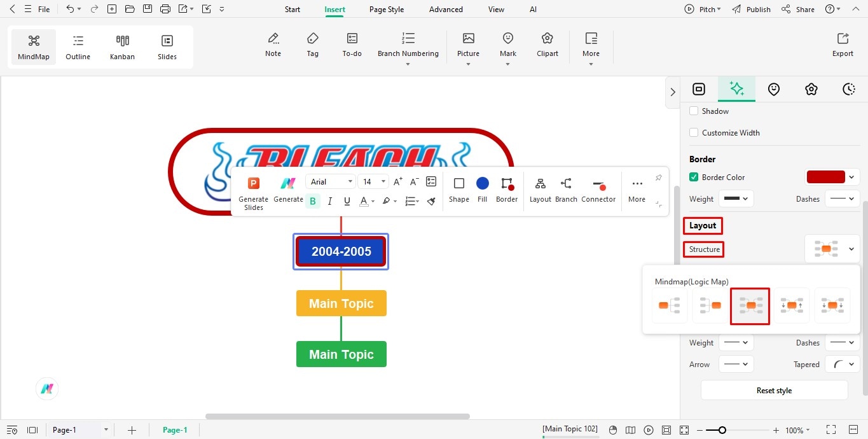Open the Advanced tab
The image size is (868, 439).
tap(446, 10)
